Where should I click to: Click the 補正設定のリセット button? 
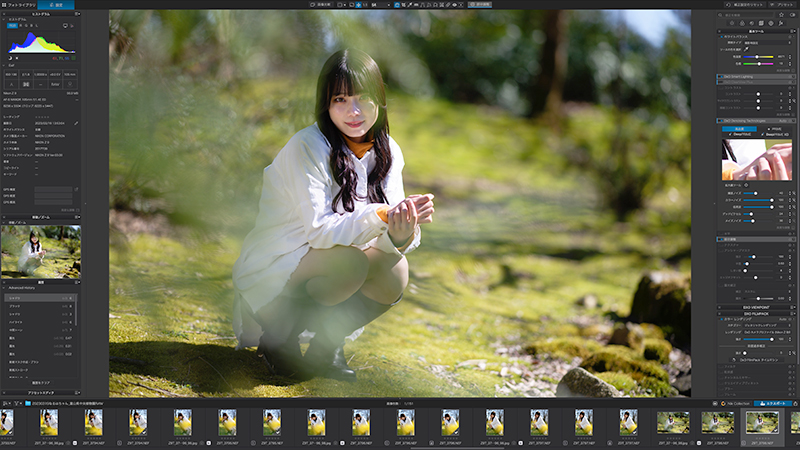[745, 5]
